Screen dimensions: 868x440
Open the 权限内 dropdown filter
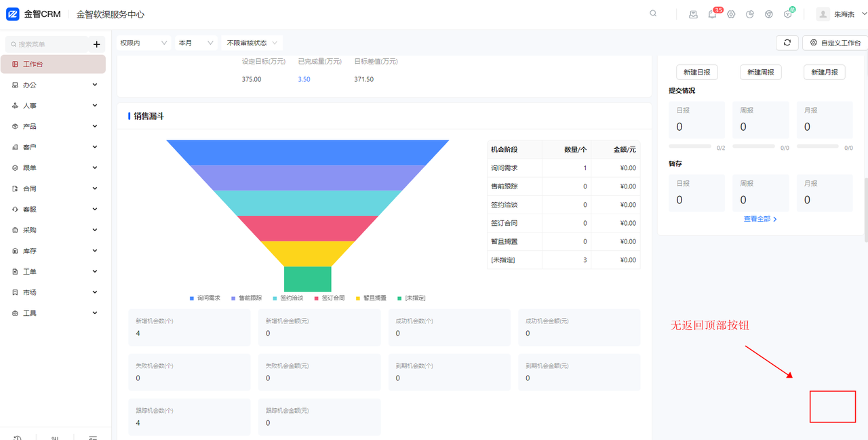coord(144,43)
